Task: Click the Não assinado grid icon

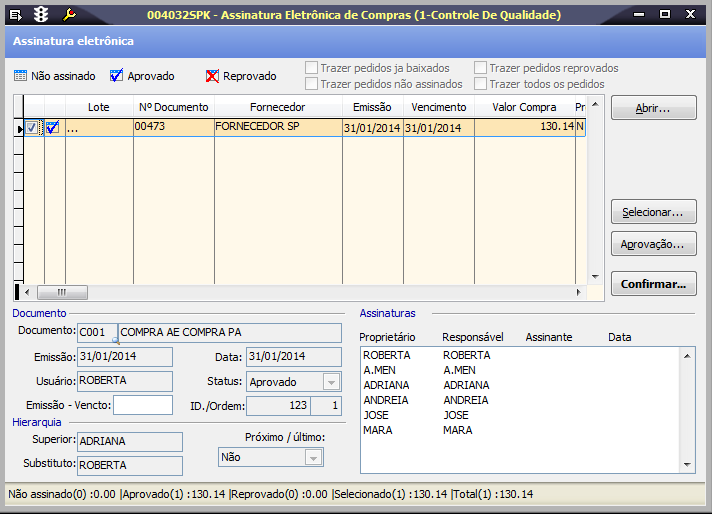Action: coord(21,76)
